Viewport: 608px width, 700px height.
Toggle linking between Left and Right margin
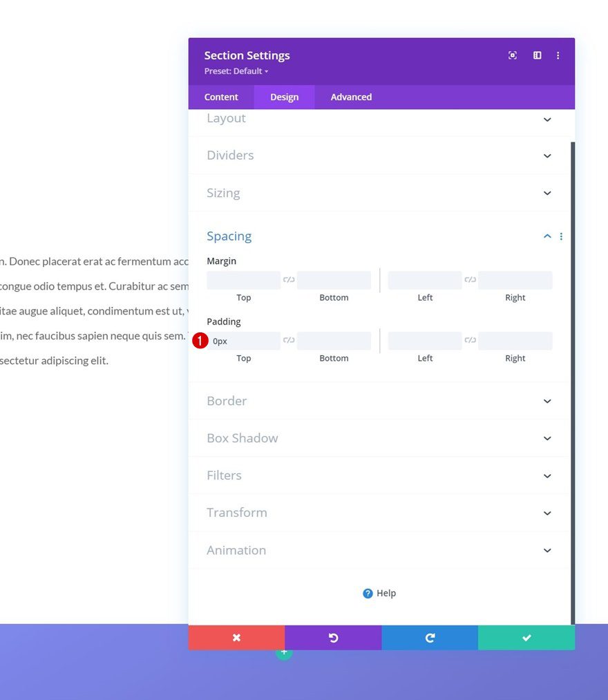[470, 279]
